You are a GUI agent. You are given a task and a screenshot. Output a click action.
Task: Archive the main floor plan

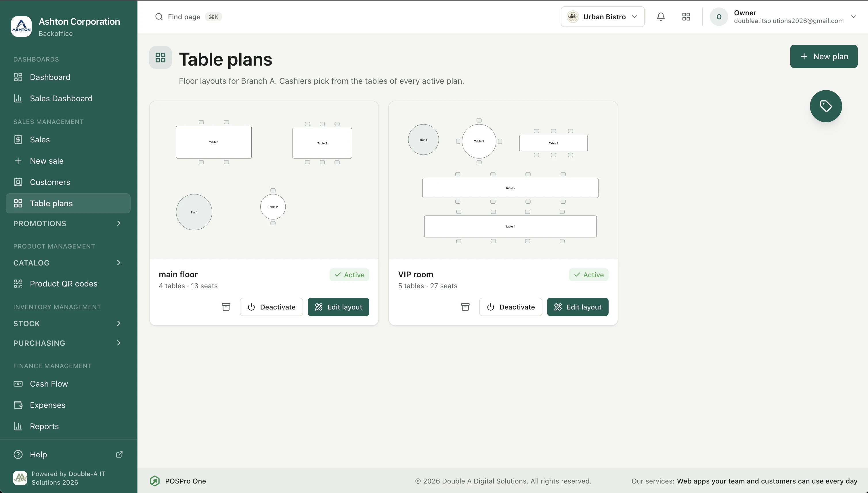[x=226, y=307]
